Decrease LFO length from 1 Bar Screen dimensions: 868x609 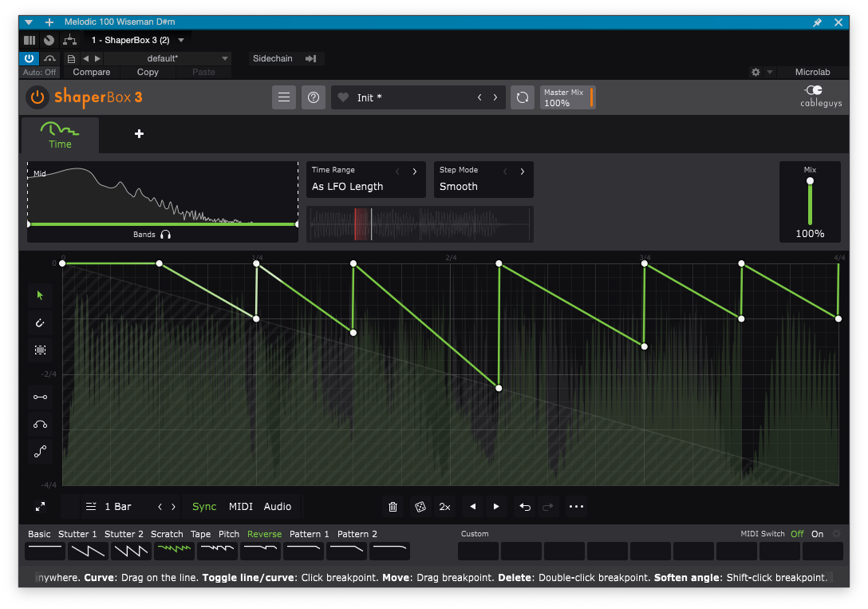pyautogui.click(x=160, y=507)
